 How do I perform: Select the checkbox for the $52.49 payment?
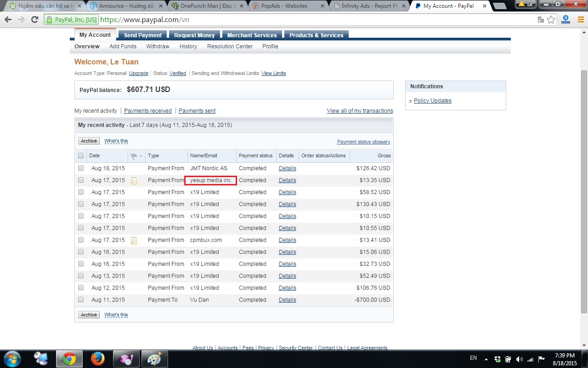81,276
